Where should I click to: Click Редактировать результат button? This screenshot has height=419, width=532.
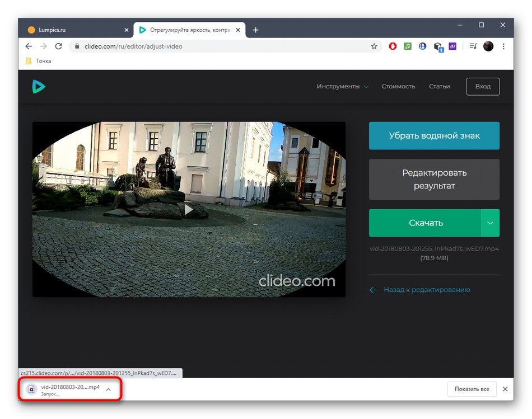tap(434, 180)
